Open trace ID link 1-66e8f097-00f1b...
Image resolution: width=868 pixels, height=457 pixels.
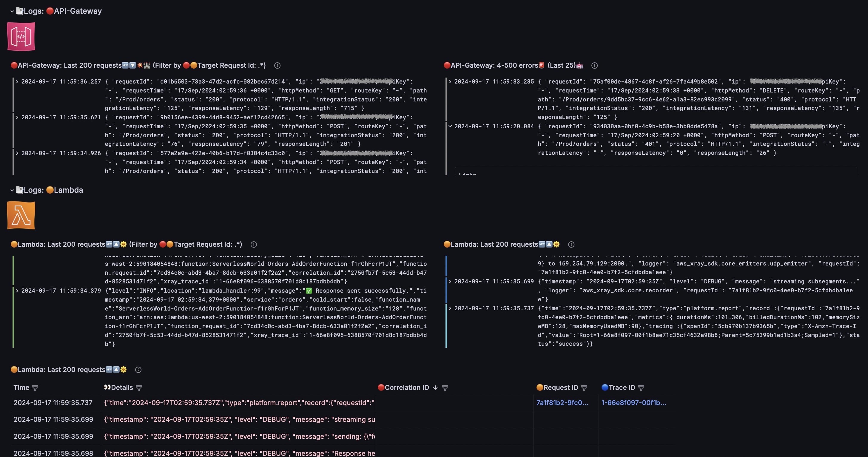click(x=633, y=403)
